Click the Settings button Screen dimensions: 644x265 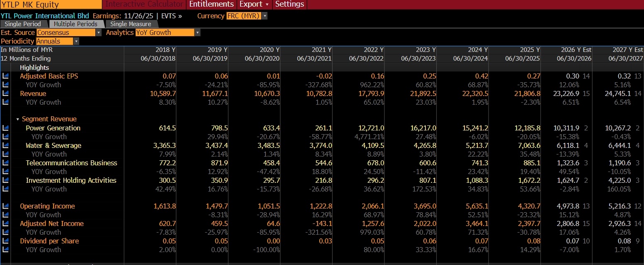point(289,4)
